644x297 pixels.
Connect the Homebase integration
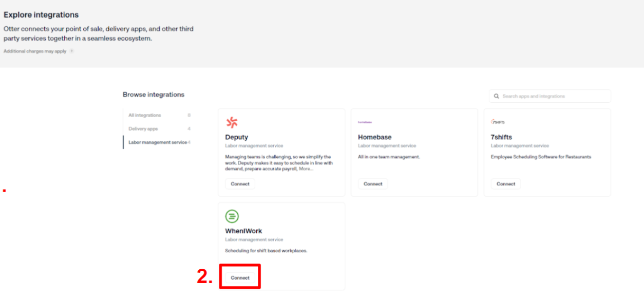pyautogui.click(x=373, y=184)
